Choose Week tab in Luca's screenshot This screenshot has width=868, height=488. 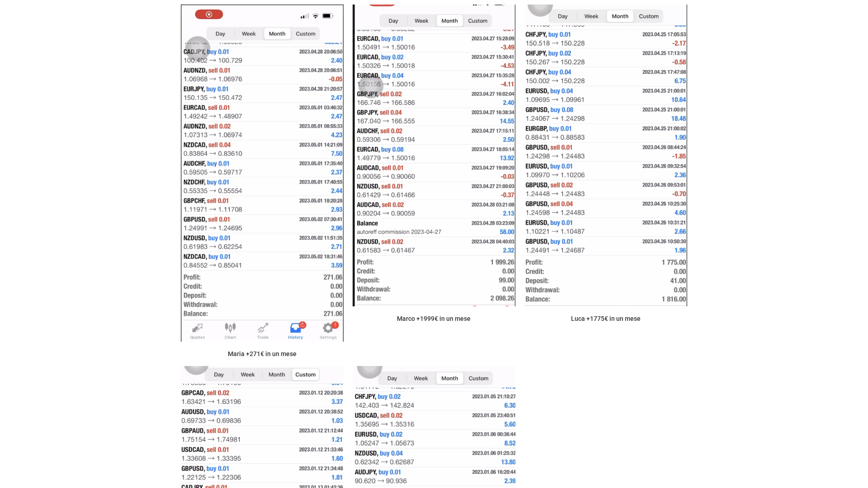[591, 16]
